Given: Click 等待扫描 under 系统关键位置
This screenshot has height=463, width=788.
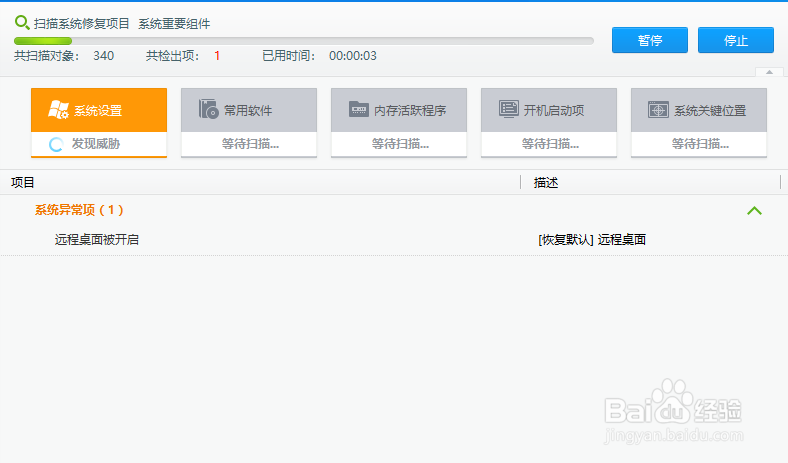Looking at the screenshot, I should 700,144.
